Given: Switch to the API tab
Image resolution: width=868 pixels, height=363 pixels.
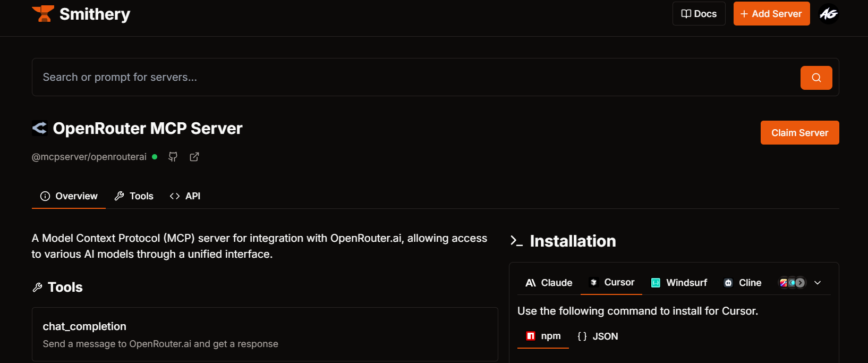Looking at the screenshot, I should (x=185, y=196).
